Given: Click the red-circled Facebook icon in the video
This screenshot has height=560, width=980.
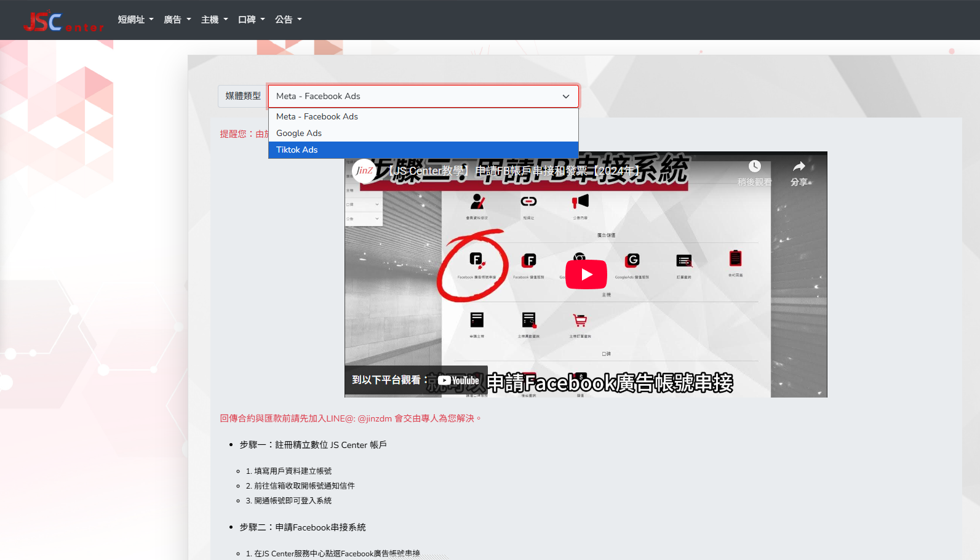Looking at the screenshot, I should 476,260.
